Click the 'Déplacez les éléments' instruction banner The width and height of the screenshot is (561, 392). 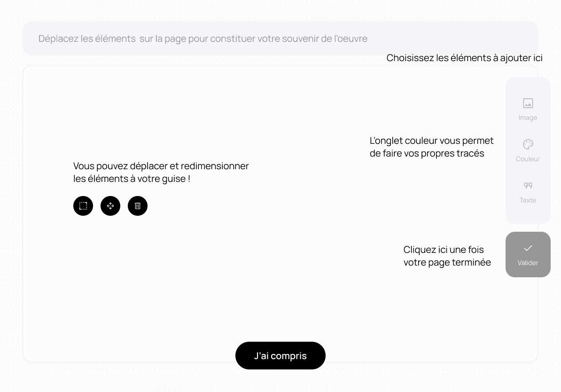pyautogui.click(x=280, y=38)
